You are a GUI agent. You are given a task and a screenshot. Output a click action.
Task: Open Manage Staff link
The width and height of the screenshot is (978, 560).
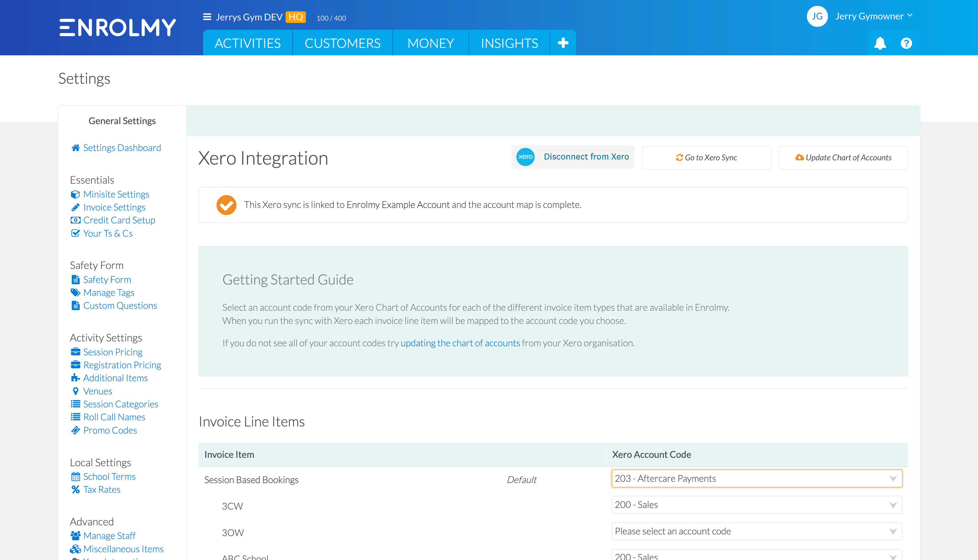tap(109, 535)
